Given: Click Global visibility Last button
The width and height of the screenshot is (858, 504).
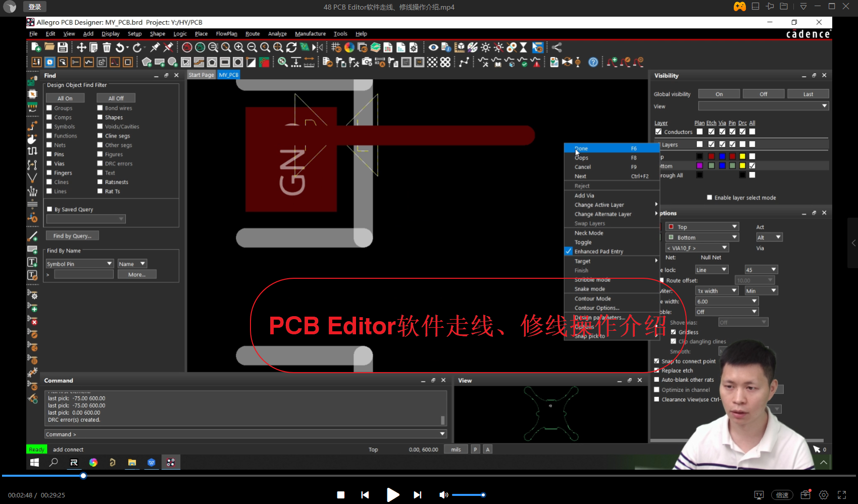Looking at the screenshot, I should (808, 94).
